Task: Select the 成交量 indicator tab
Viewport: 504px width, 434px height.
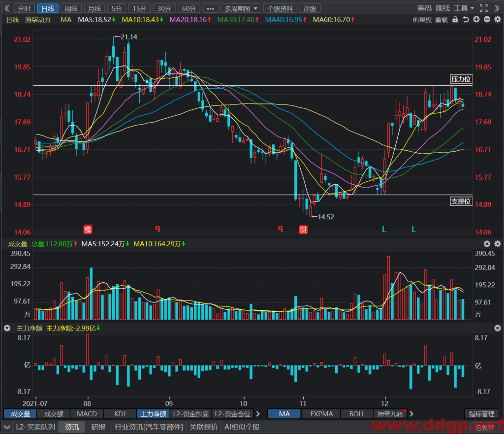Action: 20,414
